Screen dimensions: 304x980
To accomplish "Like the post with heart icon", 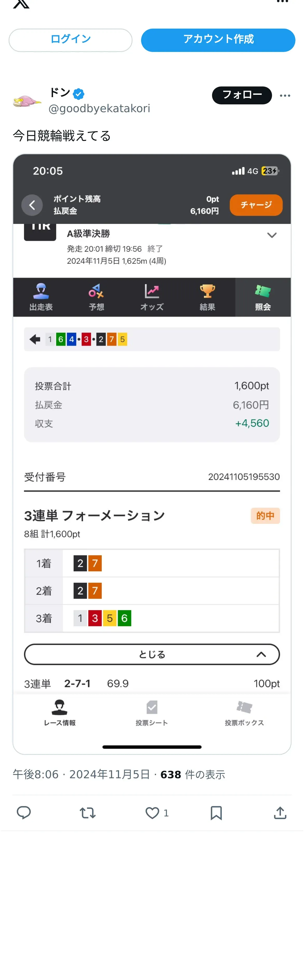I will tap(152, 813).
